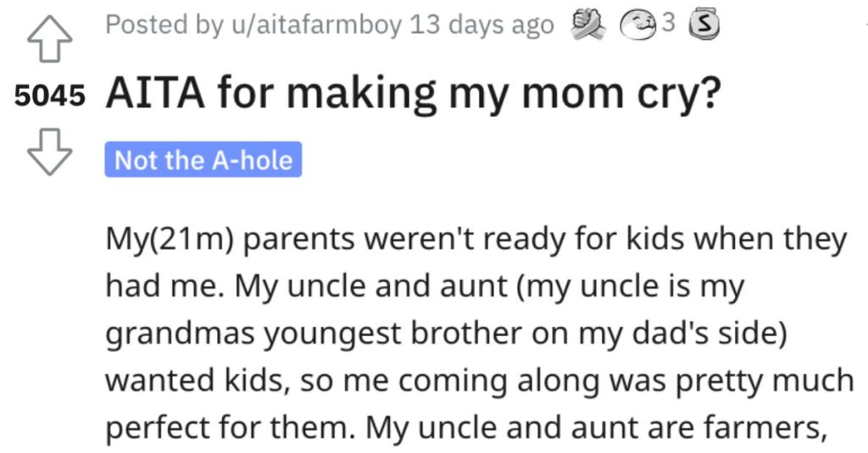Click the award count number 3
The width and height of the screenshot is (868, 453).
(669, 23)
